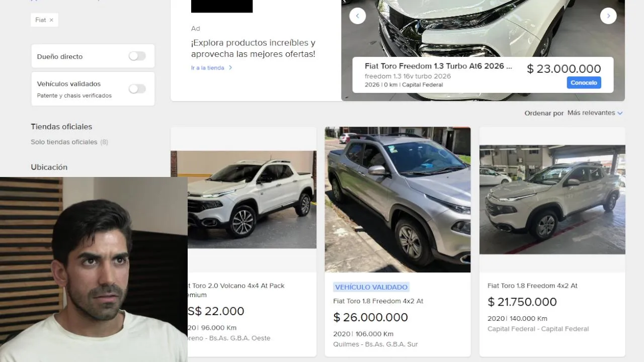Open Fiat Toro Freedom 1.3 Turbo featured title
This screenshot has width=644, height=362.
438,66
